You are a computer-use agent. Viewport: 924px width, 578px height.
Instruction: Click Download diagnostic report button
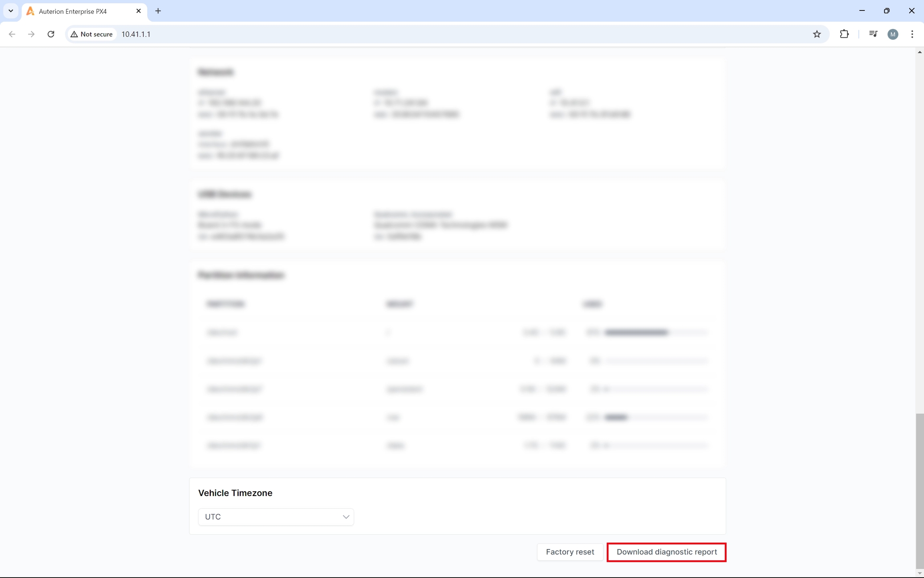pos(666,552)
